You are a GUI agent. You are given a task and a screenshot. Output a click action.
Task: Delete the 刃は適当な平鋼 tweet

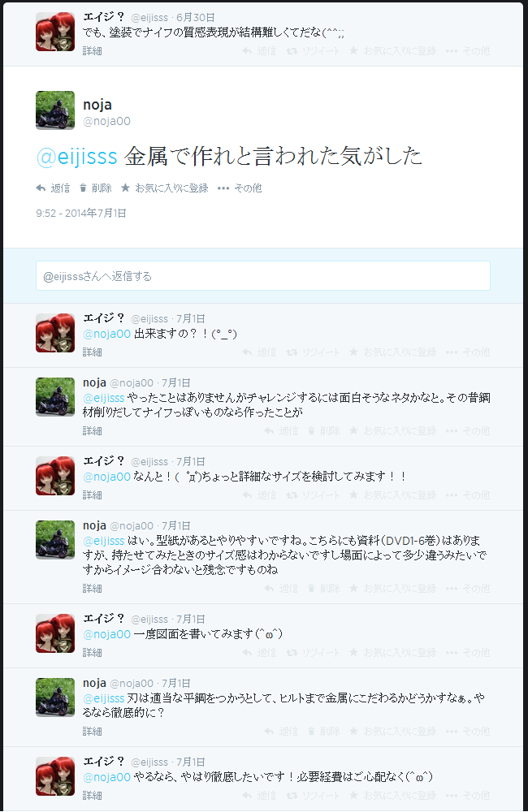324,732
